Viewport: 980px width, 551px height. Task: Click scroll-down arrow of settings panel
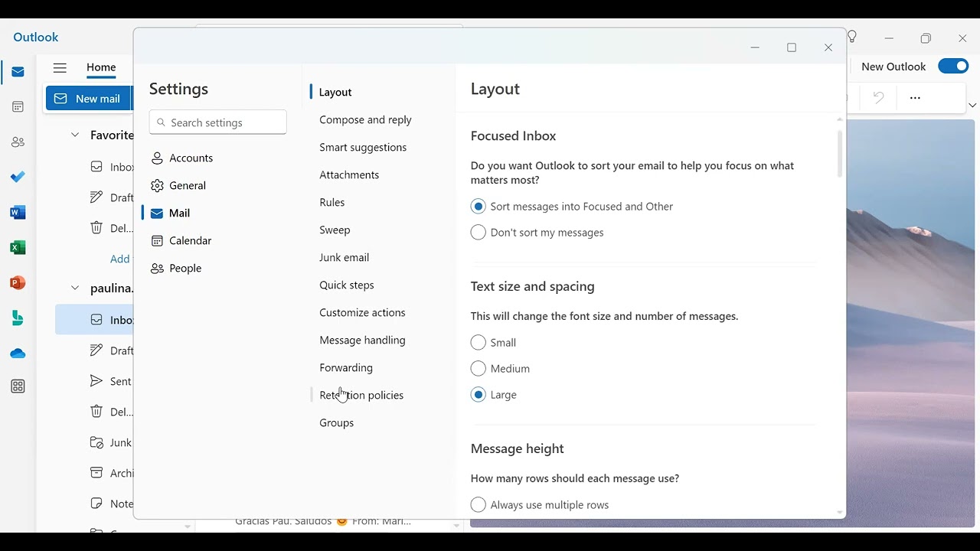pos(840,513)
